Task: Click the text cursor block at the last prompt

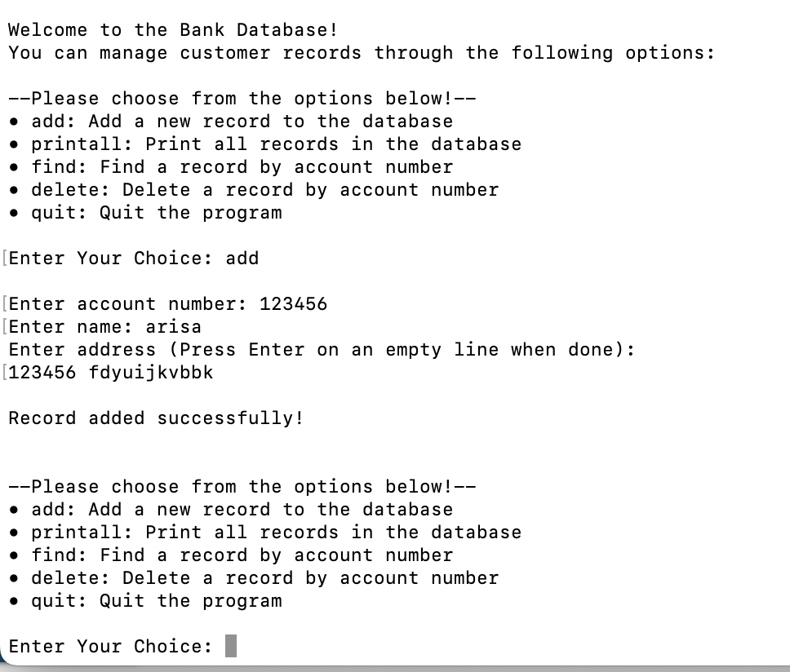Action: [x=231, y=647]
